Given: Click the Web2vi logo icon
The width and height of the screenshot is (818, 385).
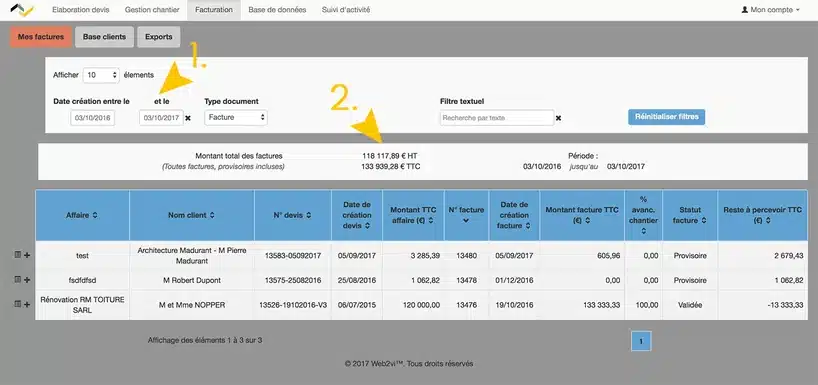Looking at the screenshot, I should [x=22, y=10].
